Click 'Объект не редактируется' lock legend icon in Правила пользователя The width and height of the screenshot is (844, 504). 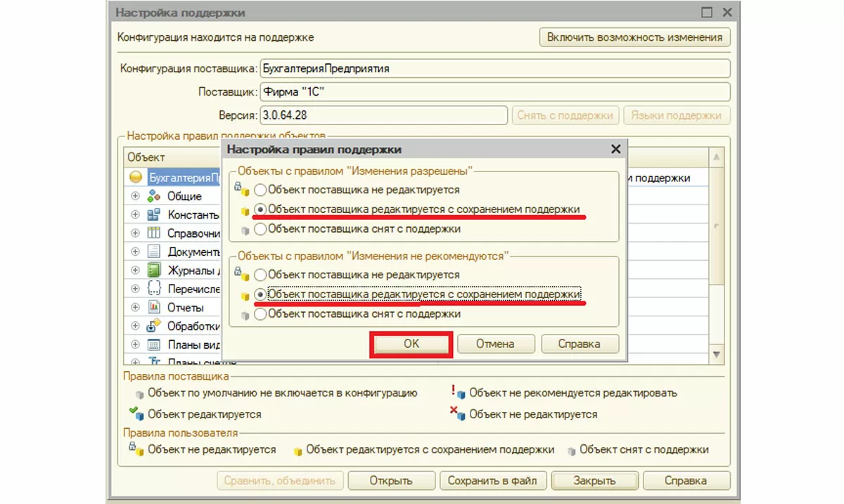coord(137,449)
